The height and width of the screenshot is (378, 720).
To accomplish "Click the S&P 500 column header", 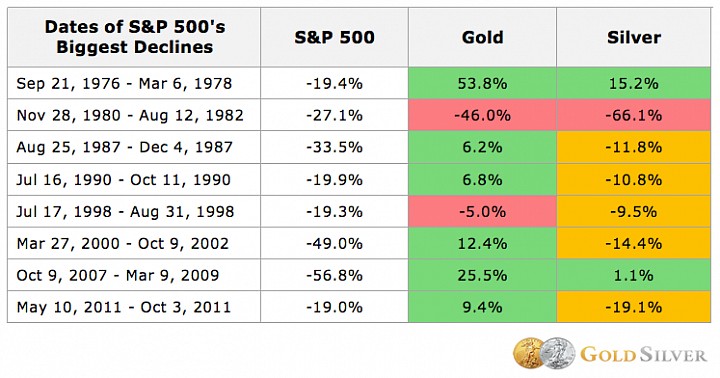I will click(x=334, y=37).
